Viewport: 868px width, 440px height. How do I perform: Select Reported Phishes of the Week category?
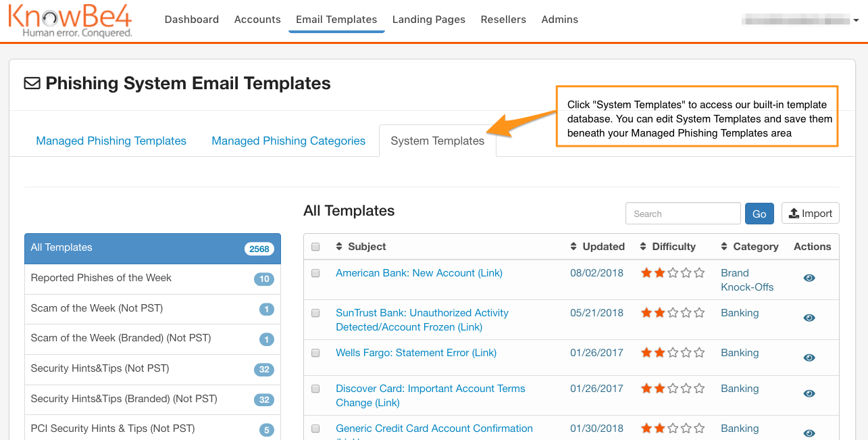pos(153,278)
